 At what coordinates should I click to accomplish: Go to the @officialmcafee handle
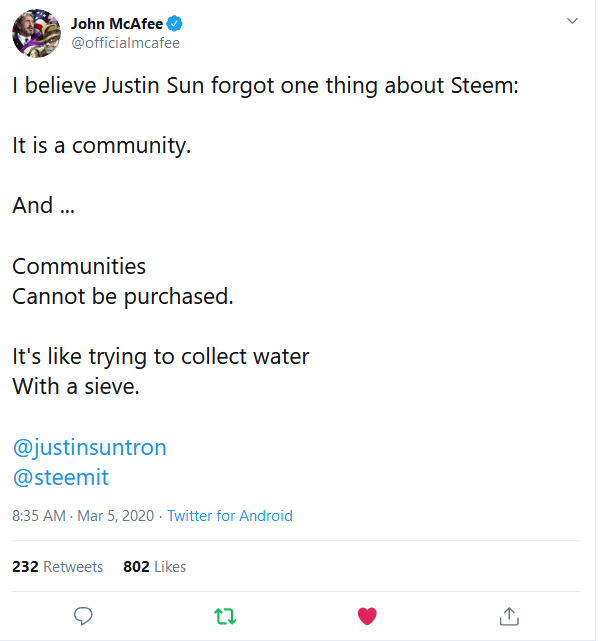[x=125, y=43]
